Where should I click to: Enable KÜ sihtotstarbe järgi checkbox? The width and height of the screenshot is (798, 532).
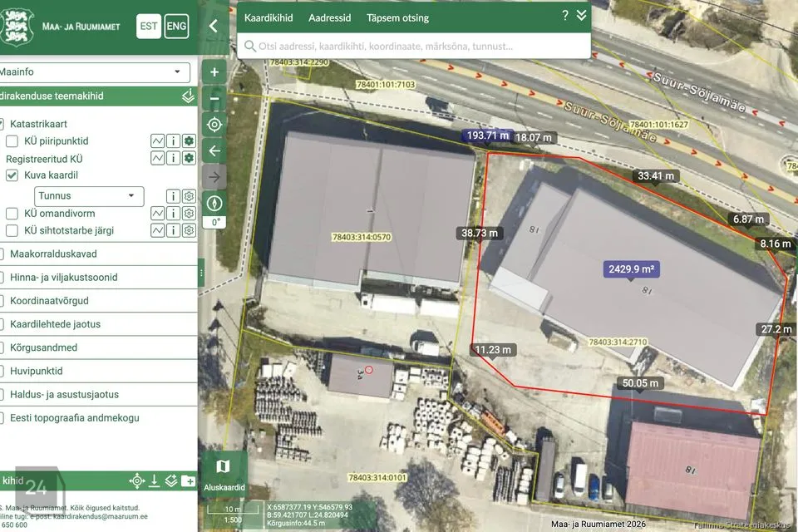click(12, 230)
